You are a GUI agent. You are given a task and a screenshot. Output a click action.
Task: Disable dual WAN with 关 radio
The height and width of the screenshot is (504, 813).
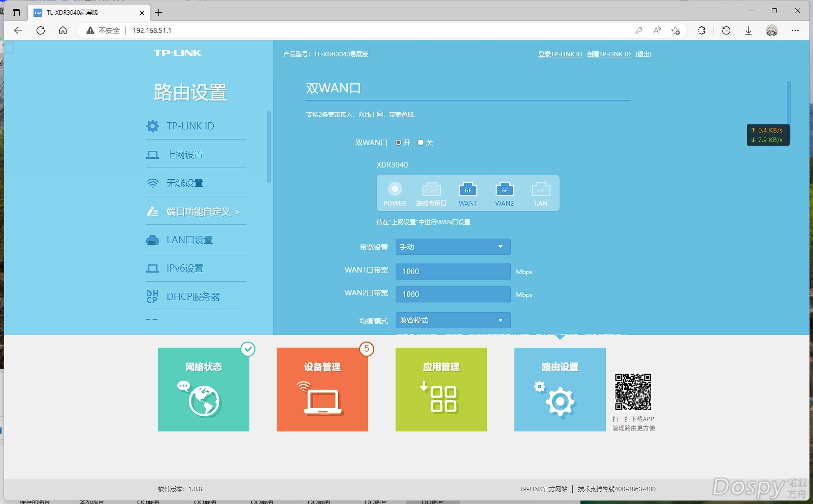pos(420,143)
